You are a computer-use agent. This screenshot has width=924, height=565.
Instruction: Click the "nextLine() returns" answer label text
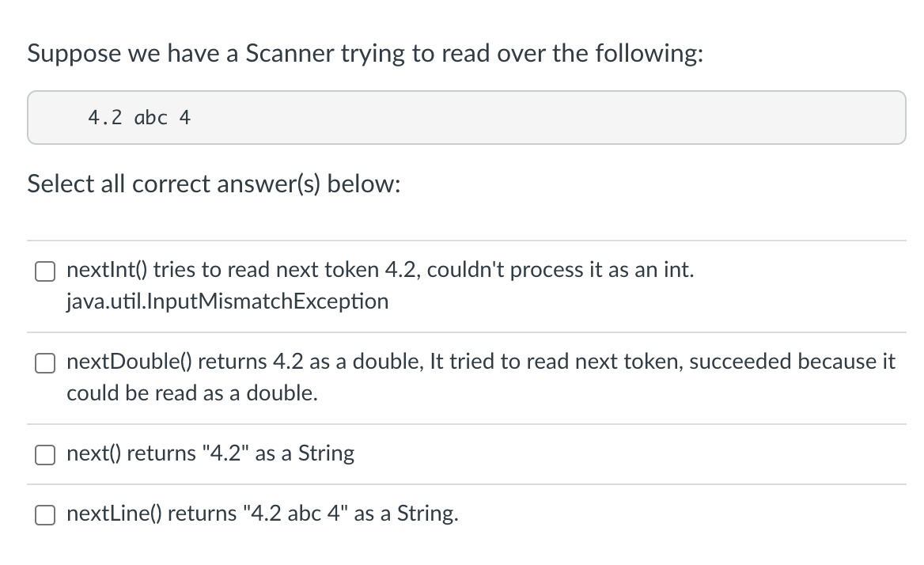point(262,514)
